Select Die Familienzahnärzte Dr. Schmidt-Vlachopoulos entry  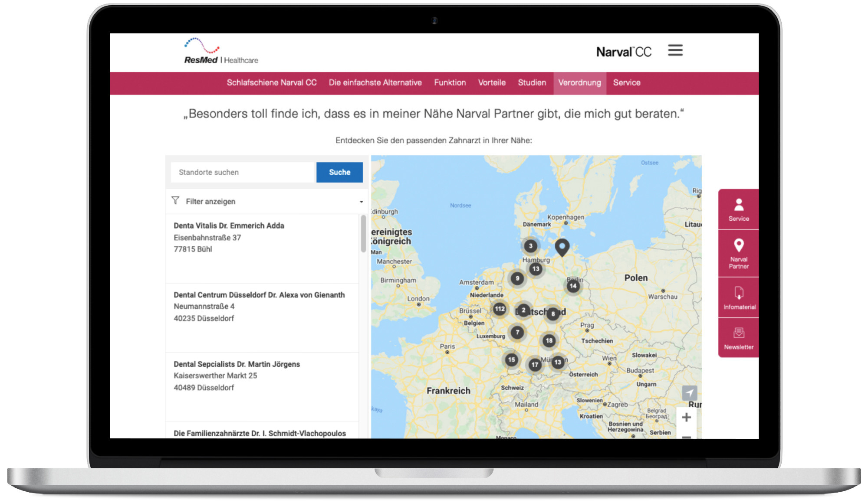(x=262, y=430)
